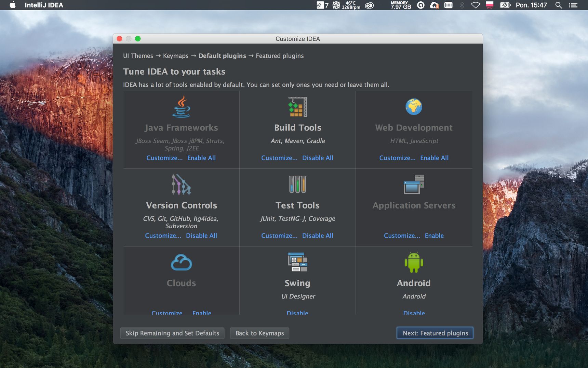This screenshot has height=368, width=588.
Task: Click the Android heading text
Action: click(414, 283)
